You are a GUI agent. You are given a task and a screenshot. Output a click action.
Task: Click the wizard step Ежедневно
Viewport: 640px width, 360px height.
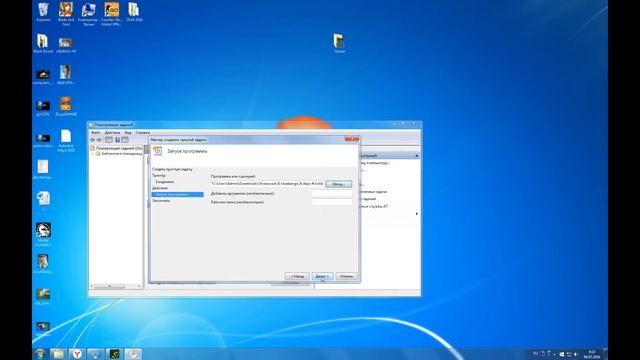pos(165,182)
